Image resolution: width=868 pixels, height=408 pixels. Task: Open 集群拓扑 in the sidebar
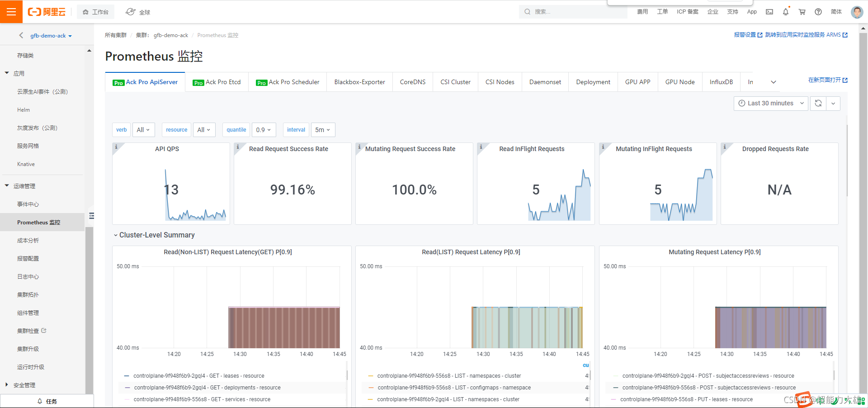pos(28,295)
